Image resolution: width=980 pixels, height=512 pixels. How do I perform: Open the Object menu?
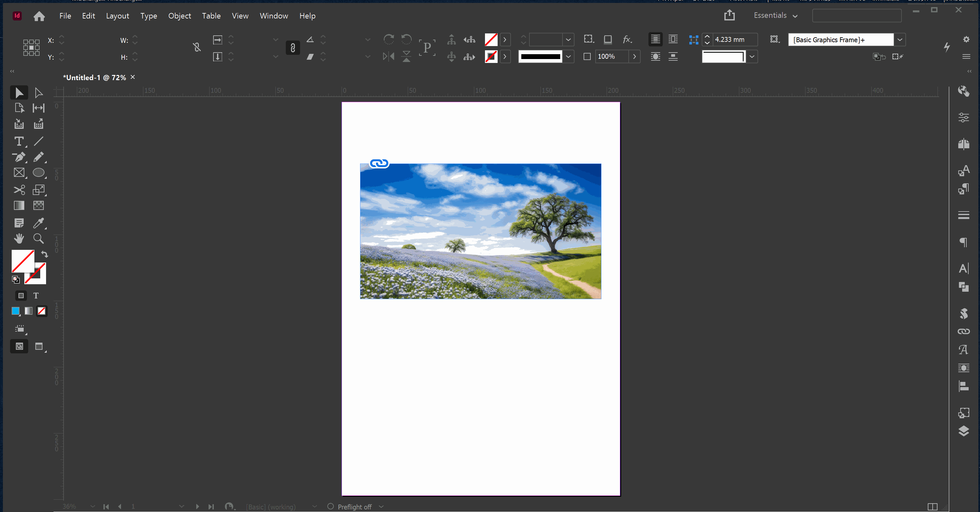(180, 16)
